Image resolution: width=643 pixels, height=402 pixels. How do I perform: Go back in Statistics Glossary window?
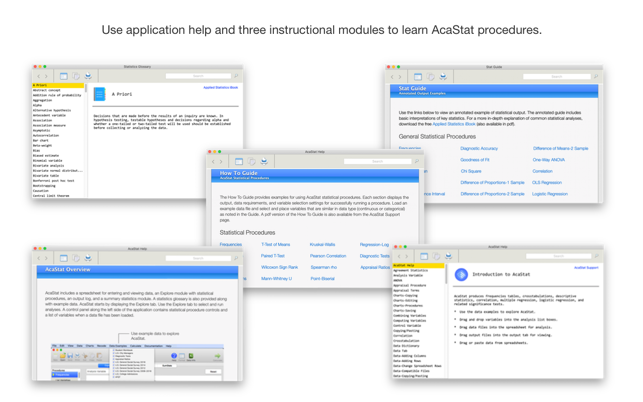click(x=39, y=76)
